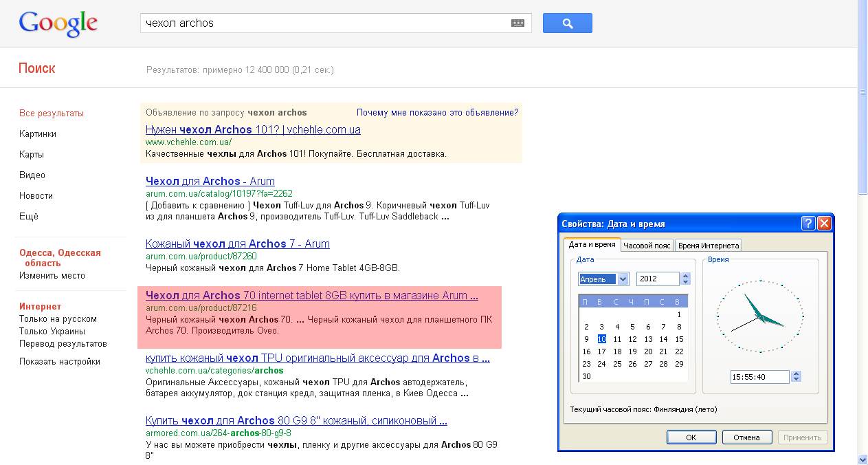This screenshot has height=465, width=868.
Task: Click the page scrollbar down arrow
Action: pyautogui.click(x=863, y=459)
